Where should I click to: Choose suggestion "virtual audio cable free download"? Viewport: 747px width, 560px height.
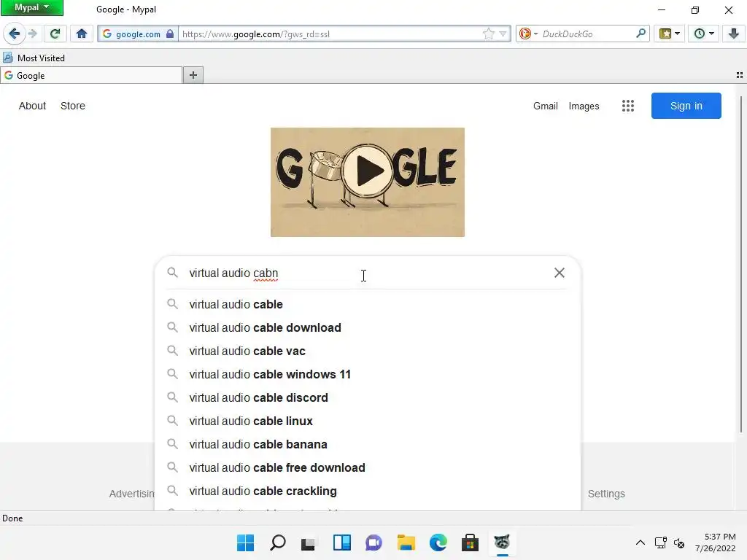[x=368, y=467]
